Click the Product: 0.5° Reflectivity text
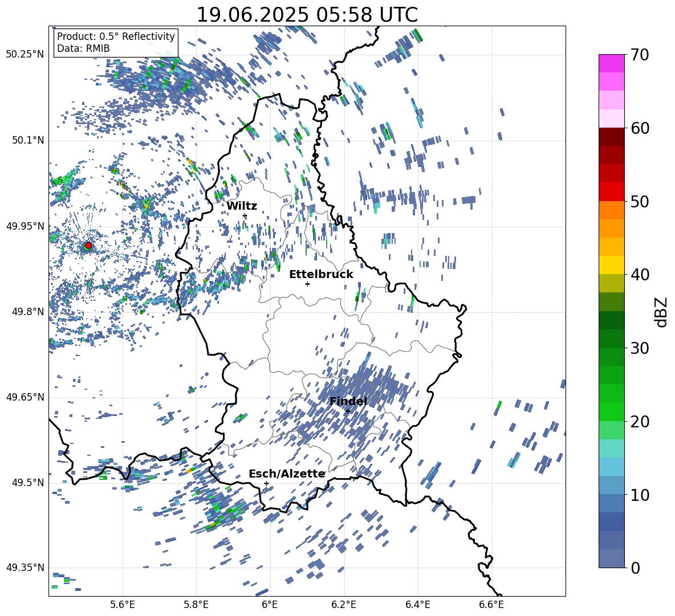 click(x=116, y=36)
